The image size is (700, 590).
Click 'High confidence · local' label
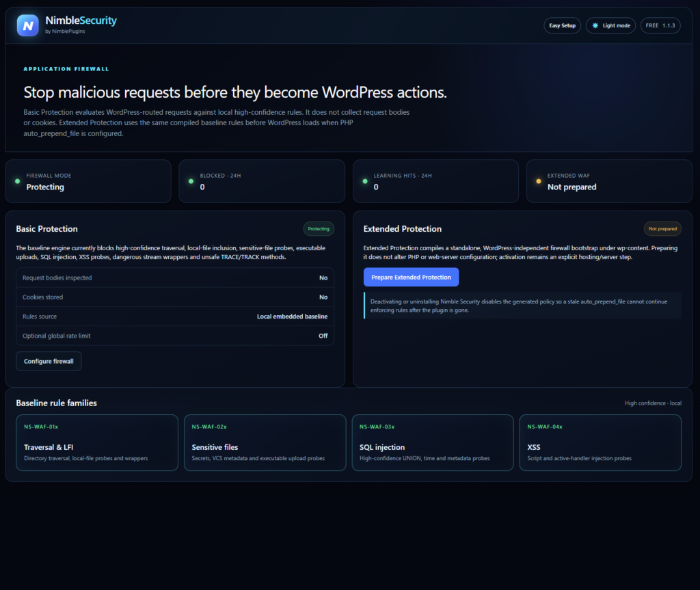653,403
